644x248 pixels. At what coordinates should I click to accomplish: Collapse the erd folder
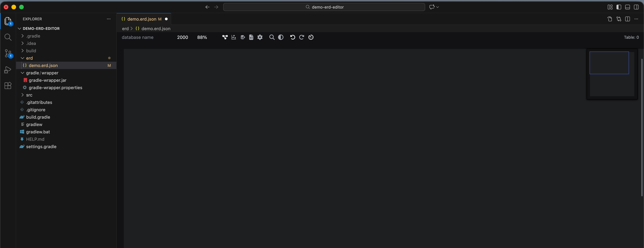[x=29, y=58]
